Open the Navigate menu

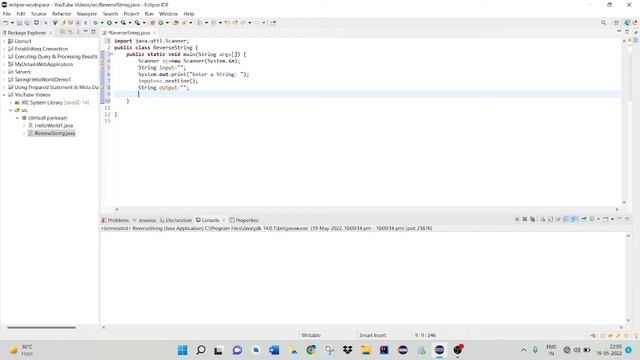[x=87, y=14]
